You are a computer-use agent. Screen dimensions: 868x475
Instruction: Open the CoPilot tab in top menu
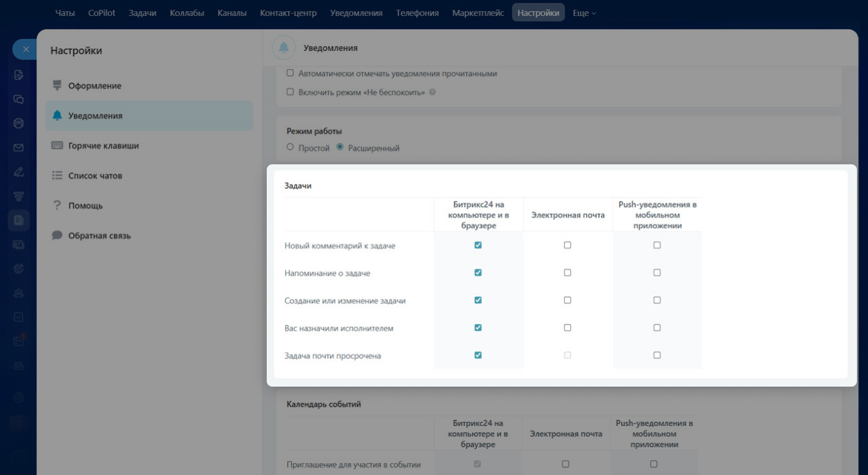tap(102, 12)
